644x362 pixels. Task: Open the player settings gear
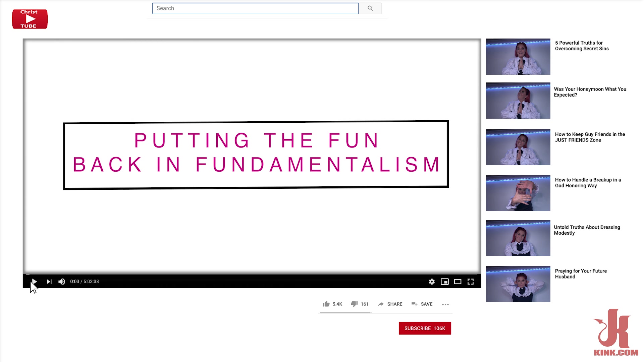click(432, 282)
